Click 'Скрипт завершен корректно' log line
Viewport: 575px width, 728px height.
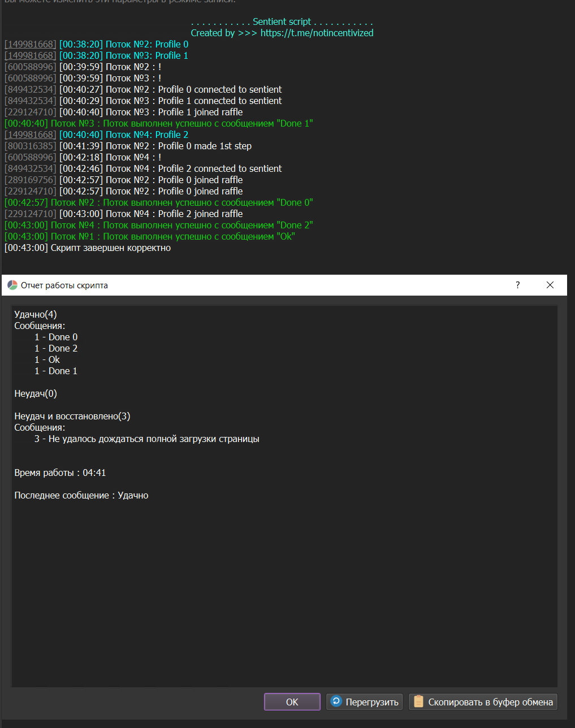(x=88, y=248)
